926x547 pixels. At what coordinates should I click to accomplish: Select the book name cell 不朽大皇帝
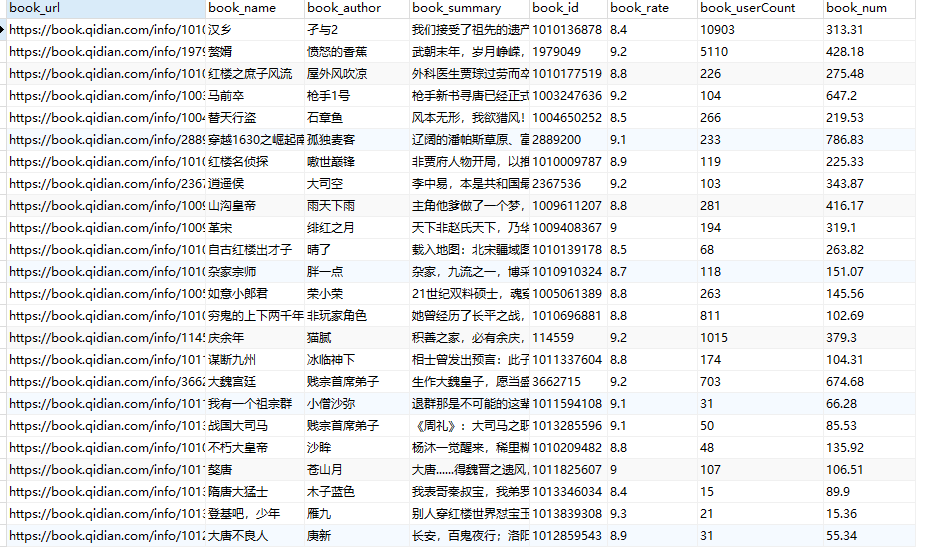coord(255,448)
